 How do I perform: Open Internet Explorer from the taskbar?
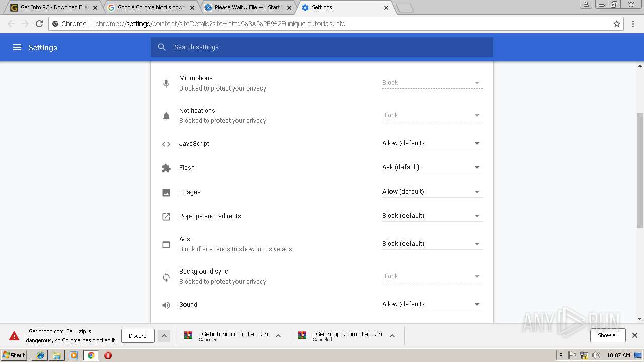(40, 355)
